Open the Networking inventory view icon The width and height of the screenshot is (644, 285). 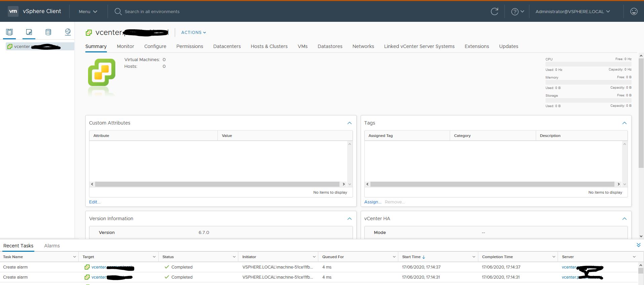[68, 32]
